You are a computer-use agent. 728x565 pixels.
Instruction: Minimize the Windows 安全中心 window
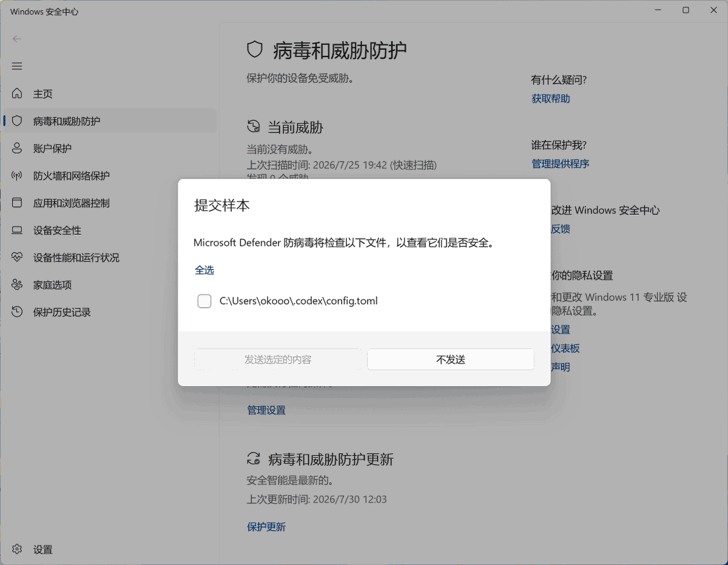pos(658,10)
